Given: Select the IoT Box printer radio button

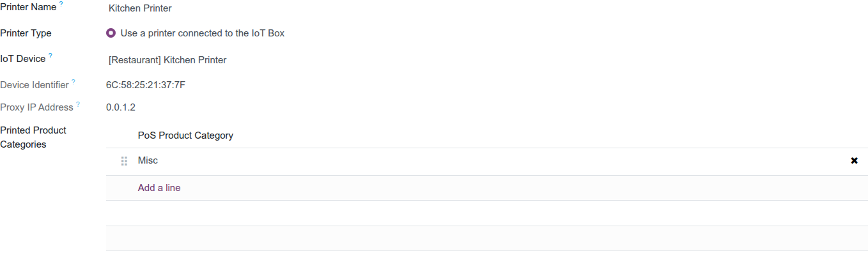Looking at the screenshot, I should (x=111, y=33).
